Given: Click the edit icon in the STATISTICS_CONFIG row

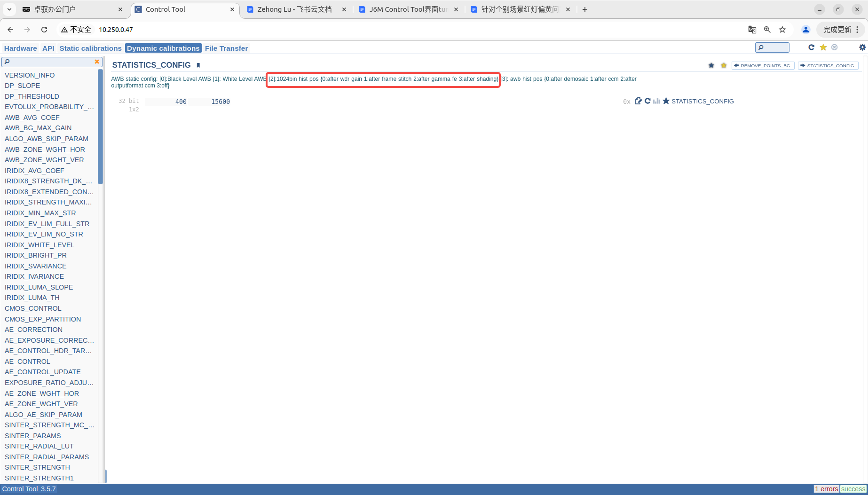Looking at the screenshot, I should click(638, 101).
